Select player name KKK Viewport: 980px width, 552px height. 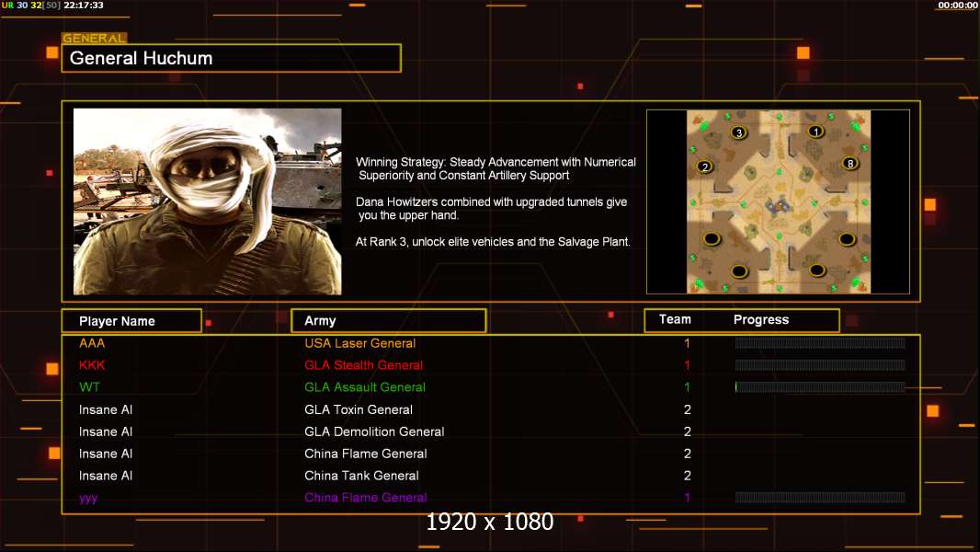point(92,365)
